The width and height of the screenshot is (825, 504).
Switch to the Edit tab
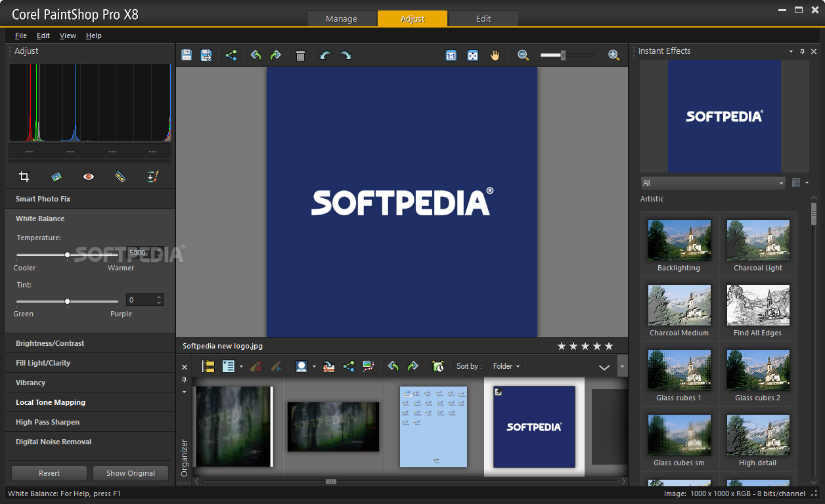pyautogui.click(x=483, y=18)
